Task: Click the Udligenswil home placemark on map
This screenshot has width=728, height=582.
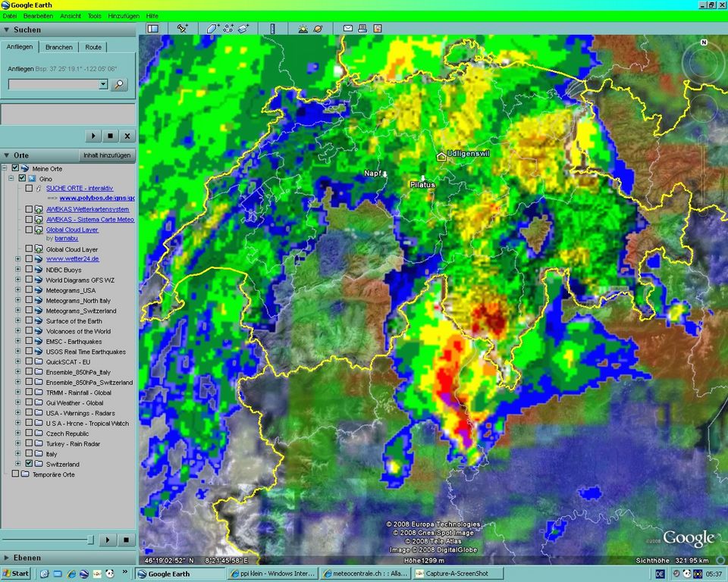Action: (441, 157)
